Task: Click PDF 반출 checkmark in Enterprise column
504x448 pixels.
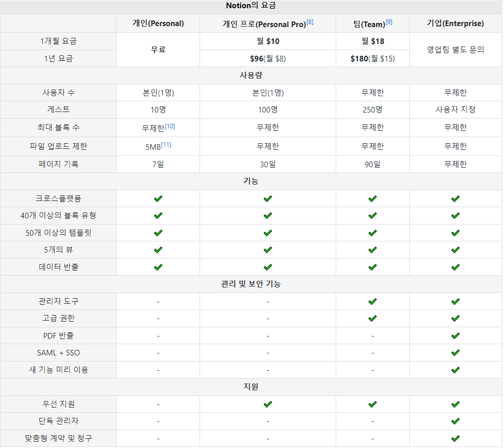Action: (x=455, y=335)
